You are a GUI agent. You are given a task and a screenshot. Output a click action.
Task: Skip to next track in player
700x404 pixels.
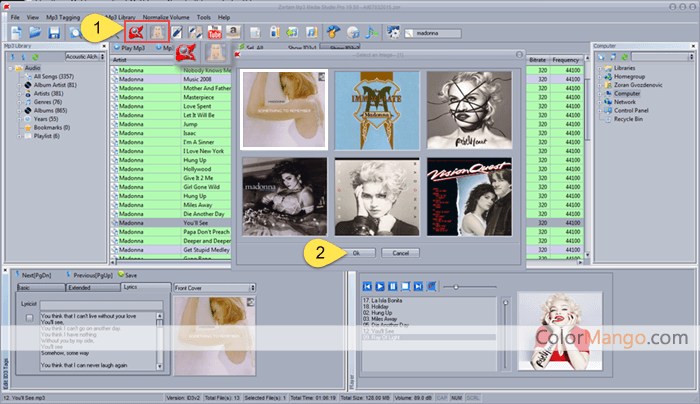418,287
